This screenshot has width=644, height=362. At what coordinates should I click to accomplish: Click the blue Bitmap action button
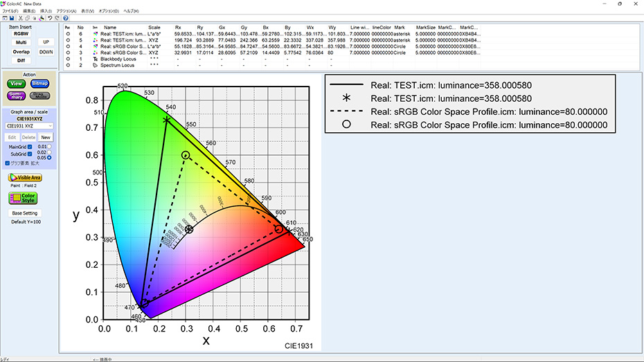coord(40,84)
